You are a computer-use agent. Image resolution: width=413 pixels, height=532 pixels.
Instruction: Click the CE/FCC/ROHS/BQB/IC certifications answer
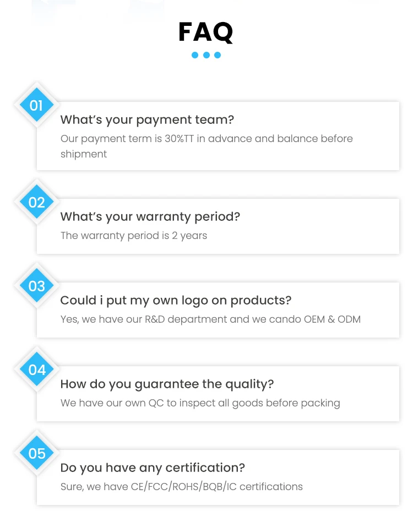181,487
